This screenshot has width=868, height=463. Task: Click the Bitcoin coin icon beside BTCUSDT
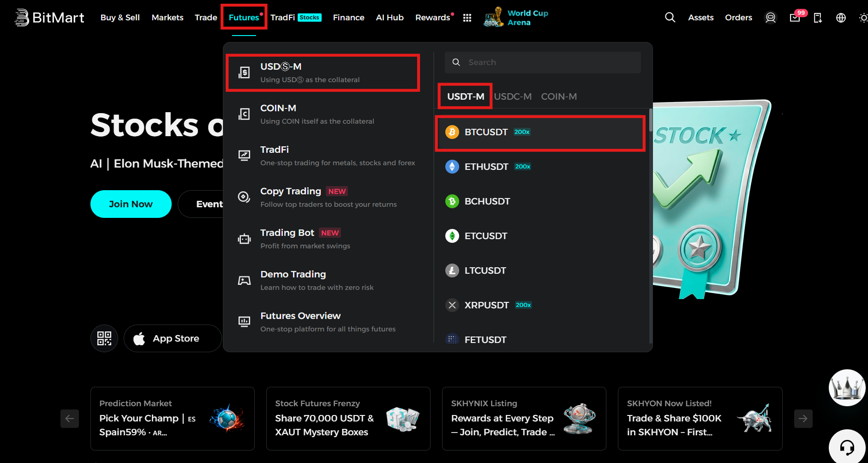pyautogui.click(x=452, y=132)
